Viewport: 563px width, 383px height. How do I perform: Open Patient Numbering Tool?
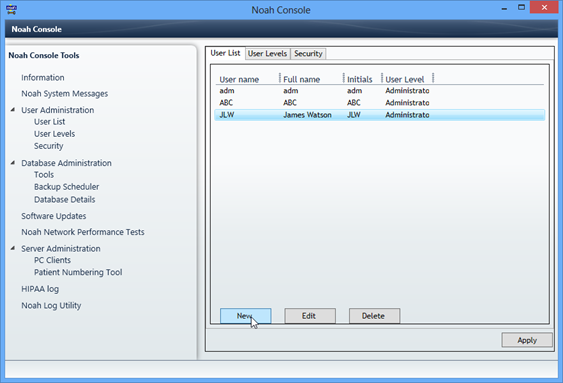pos(78,272)
